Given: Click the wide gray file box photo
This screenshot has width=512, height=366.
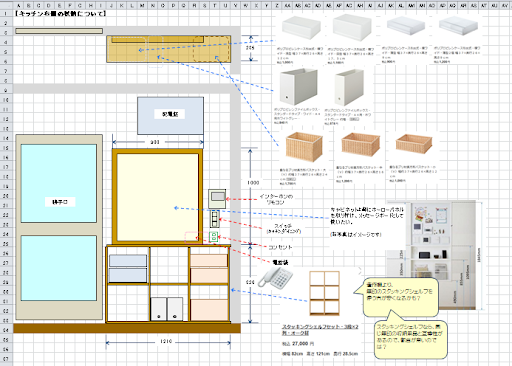Looking at the screenshot, I should point(299,87).
